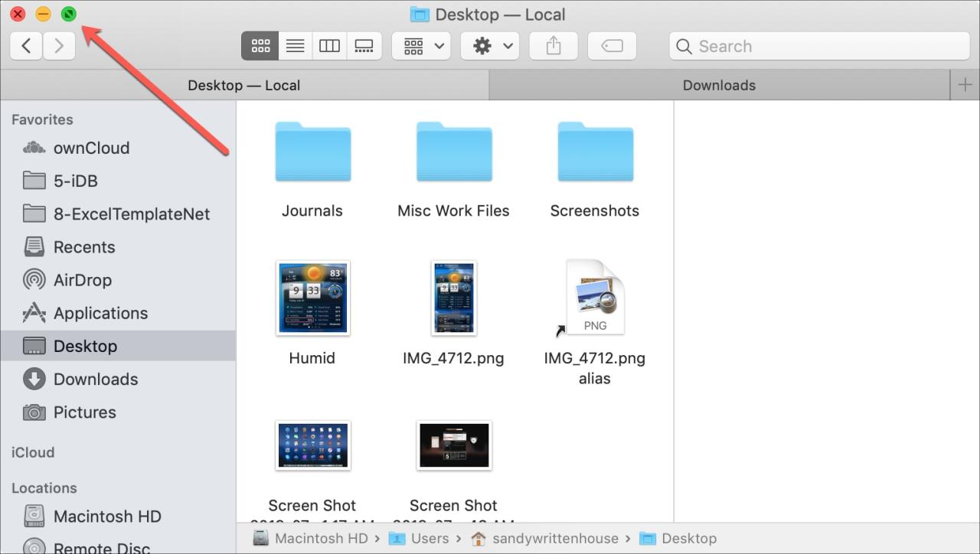The image size is (980, 554).
Task: Go back with the left chevron
Action: pos(26,46)
